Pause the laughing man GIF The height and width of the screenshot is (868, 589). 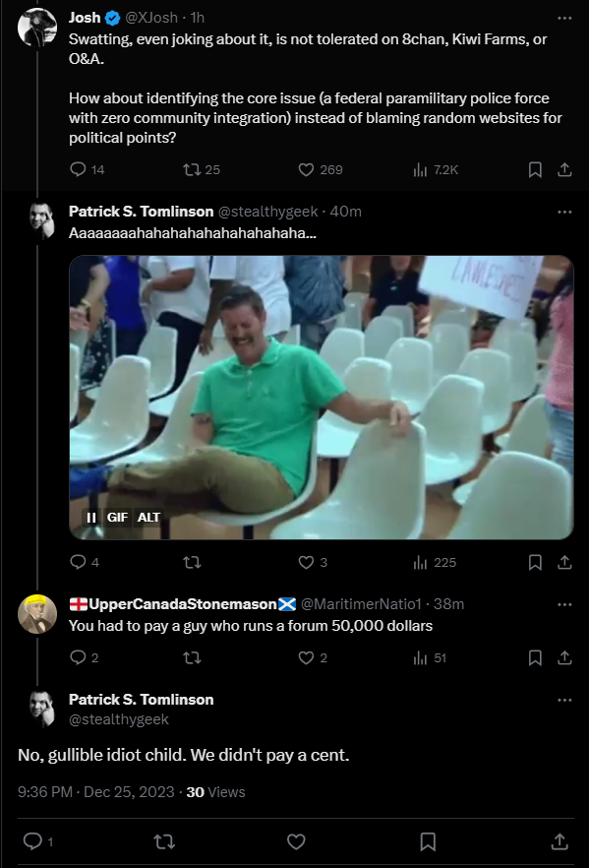tap(91, 517)
